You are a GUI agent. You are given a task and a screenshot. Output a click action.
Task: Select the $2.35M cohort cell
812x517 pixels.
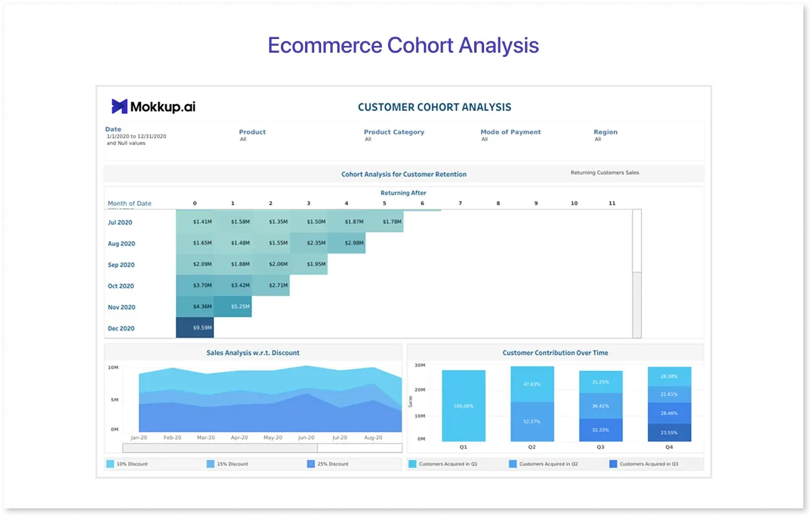point(309,243)
